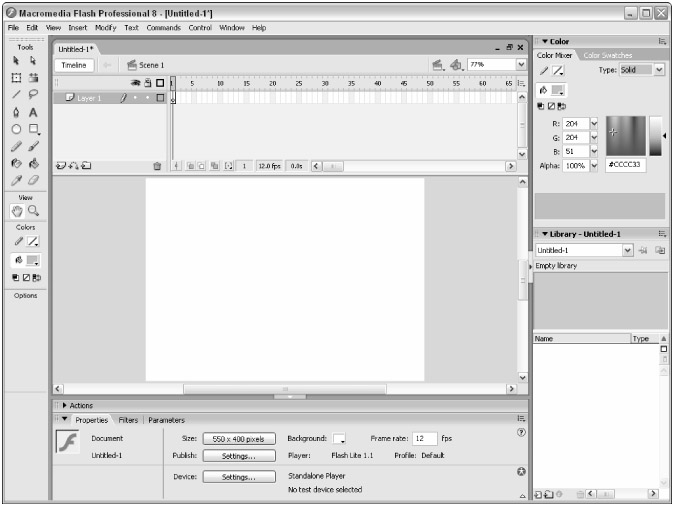Click the hex color field #CCCC33
This screenshot has width=674, height=506.
click(627, 164)
